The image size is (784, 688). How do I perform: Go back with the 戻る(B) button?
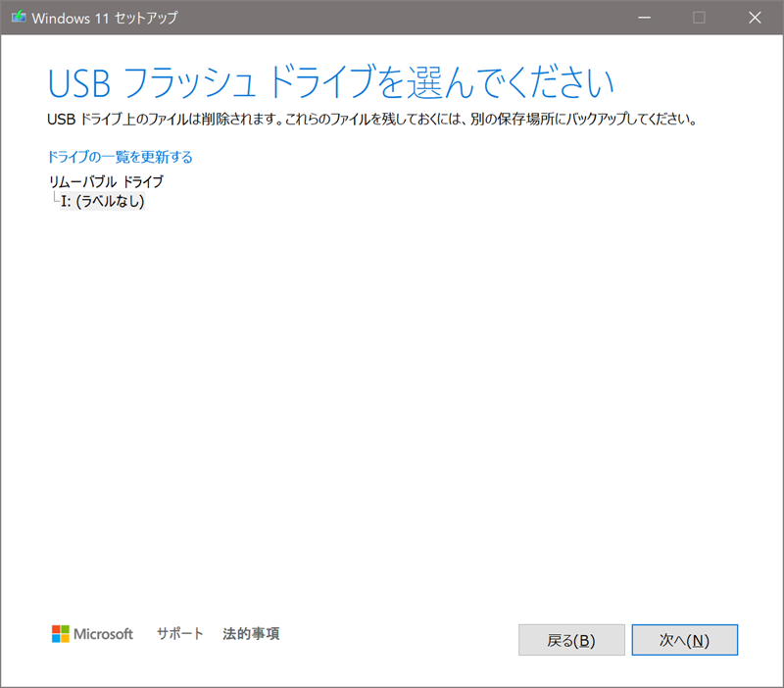571,640
